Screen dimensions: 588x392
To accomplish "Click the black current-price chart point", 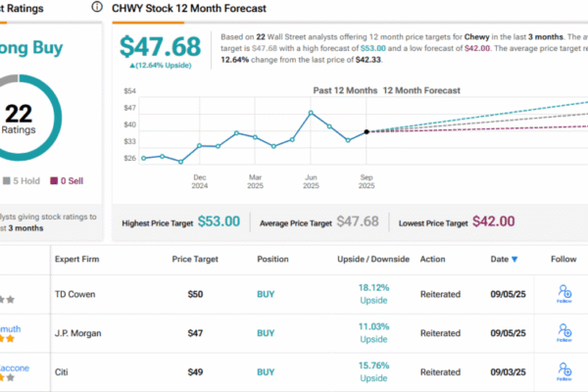I will (x=367, y=131).
